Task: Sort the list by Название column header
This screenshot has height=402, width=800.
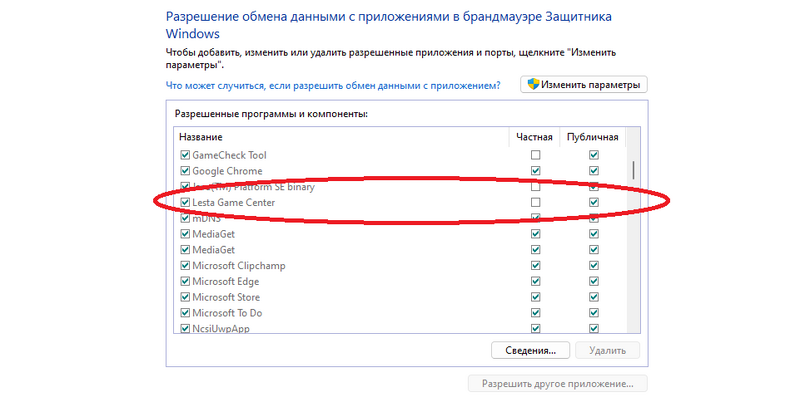Action: tap(341, 137)
